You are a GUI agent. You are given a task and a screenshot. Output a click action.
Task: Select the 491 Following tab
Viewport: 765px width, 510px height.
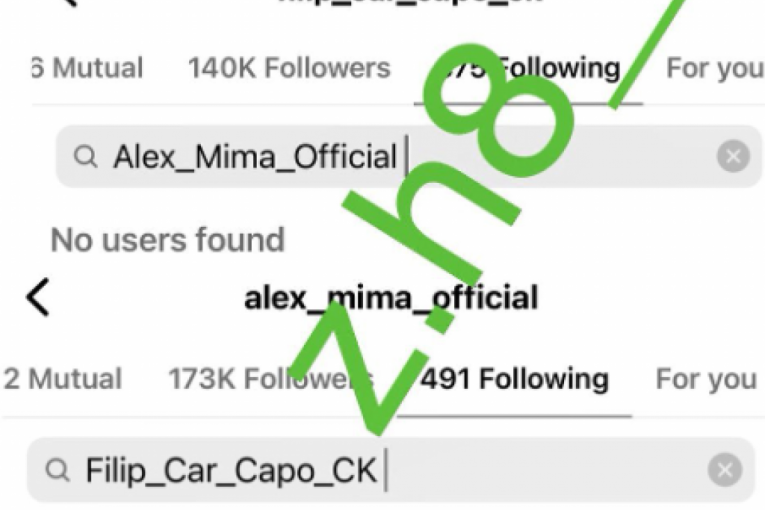(514, 379)
